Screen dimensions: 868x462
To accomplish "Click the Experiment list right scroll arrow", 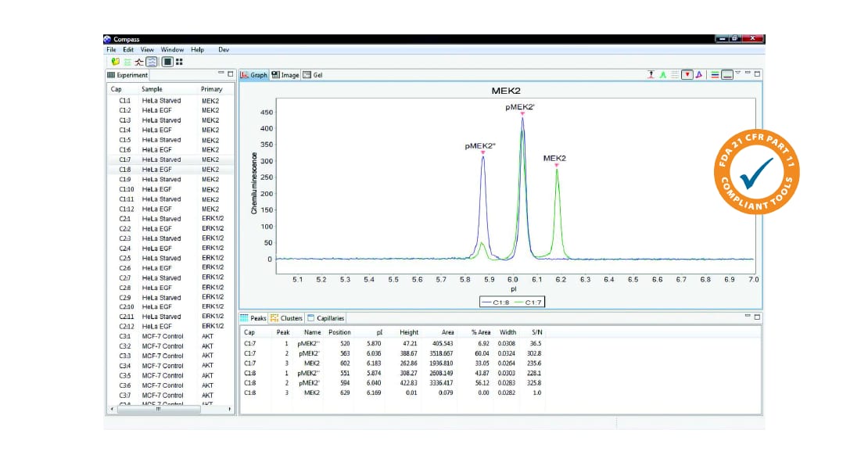I will [x=230, y=410].
